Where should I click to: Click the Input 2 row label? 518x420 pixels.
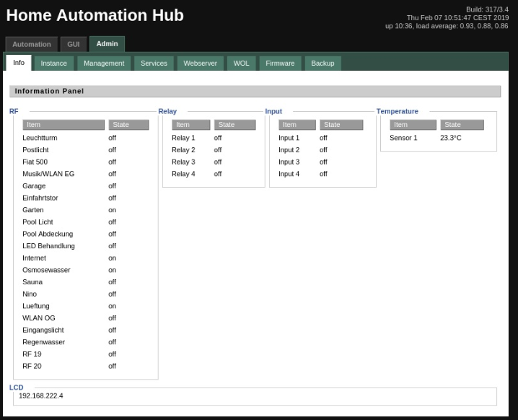tap(289, 150)
